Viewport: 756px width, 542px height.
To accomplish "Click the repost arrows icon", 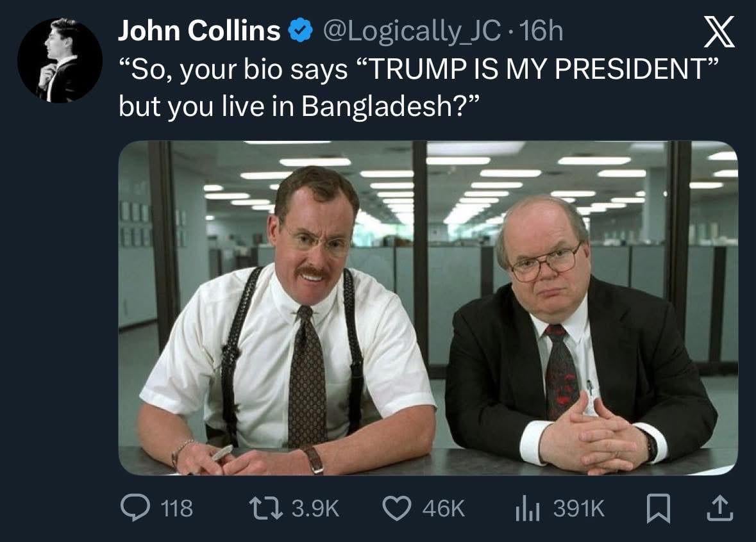I will [265, 509].
